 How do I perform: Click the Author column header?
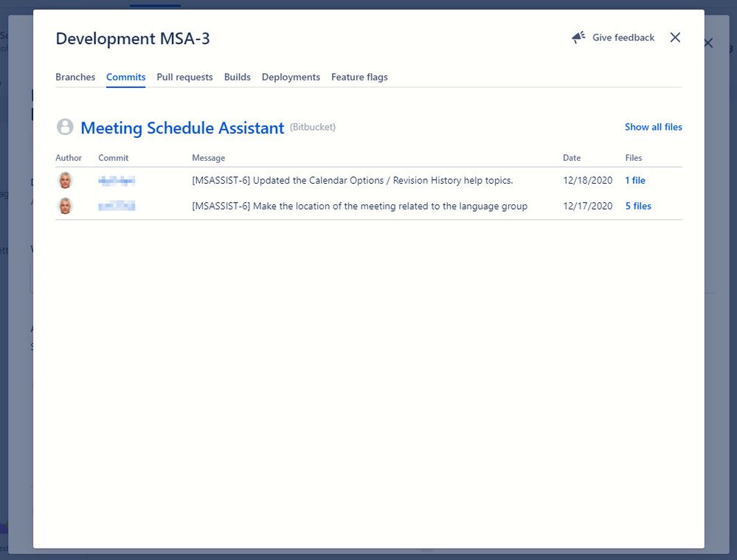point(69,158)
